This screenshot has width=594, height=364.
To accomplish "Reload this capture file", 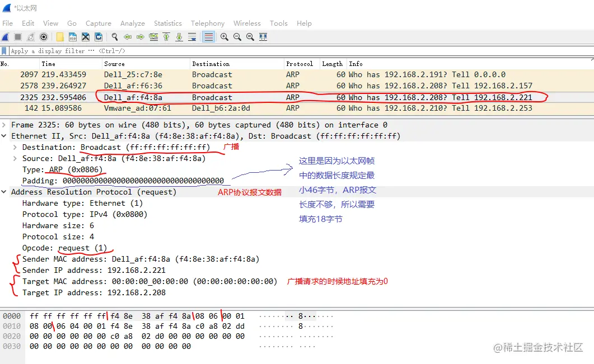I will click(x=99, y=37).
